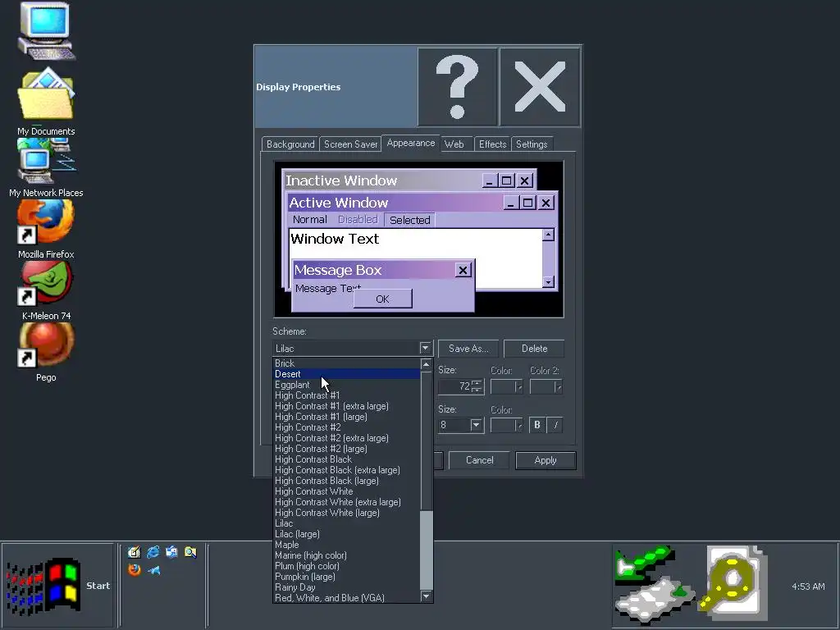The width and height of the screenshot is (840, 630).
Task: Select the Brick scheme
Action: [347, 363]
